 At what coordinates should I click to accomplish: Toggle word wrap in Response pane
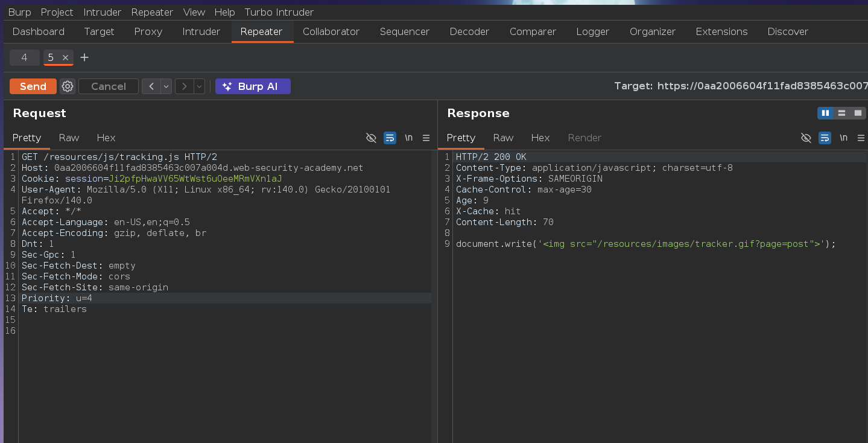825,138
